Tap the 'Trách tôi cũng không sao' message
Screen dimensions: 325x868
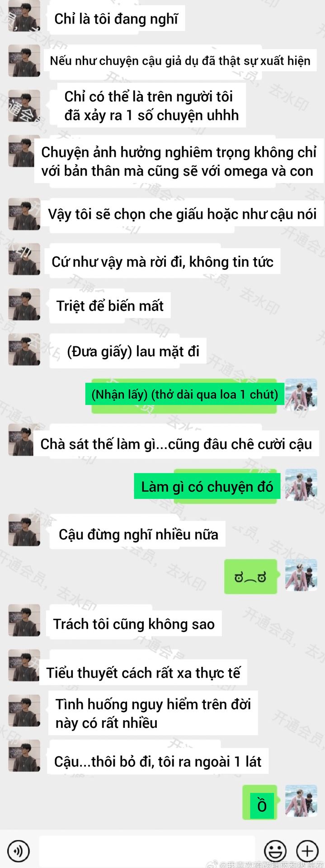(134, 624)
